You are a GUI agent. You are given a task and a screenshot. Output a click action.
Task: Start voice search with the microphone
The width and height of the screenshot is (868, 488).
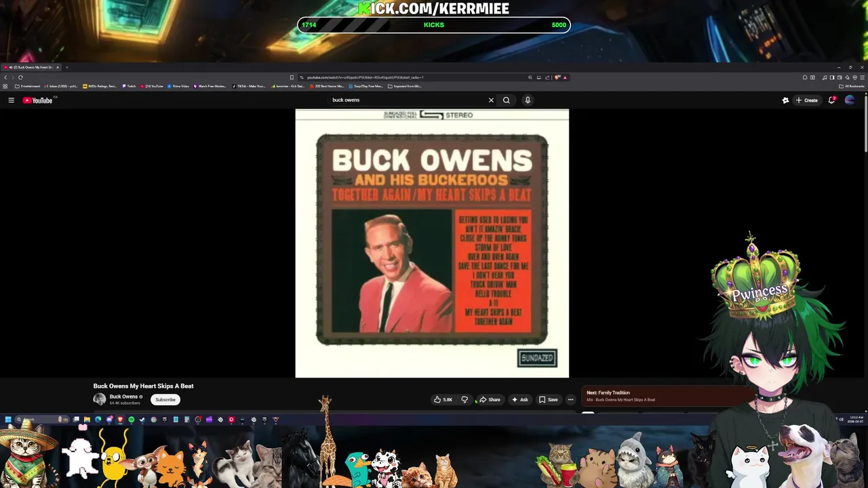tap(528, 100)
